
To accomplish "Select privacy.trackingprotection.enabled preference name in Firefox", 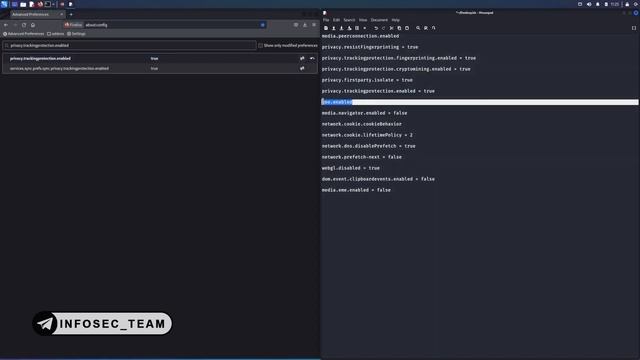I will click(40, 58).
